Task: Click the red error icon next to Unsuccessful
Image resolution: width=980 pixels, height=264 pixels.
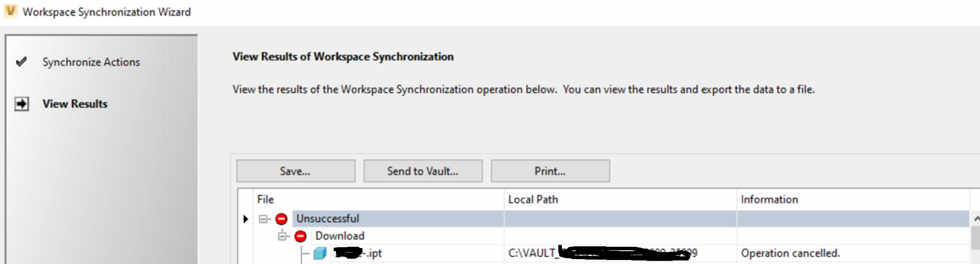Action: [x=282, y=219]
